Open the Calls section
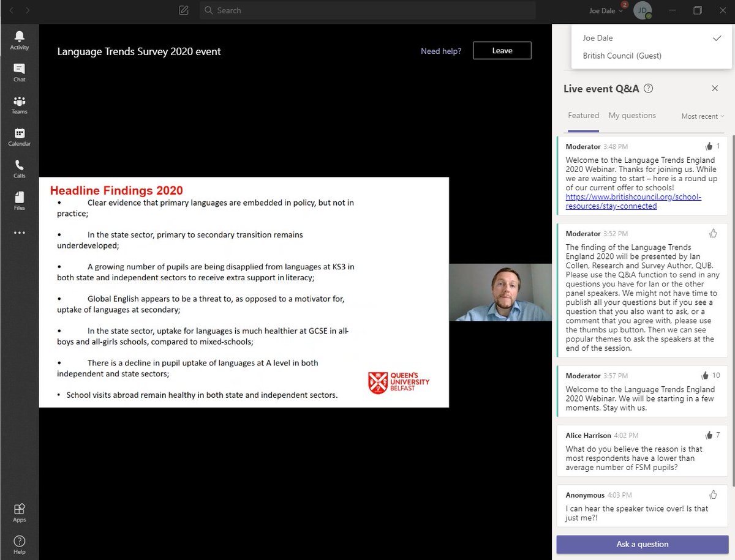 (x=20, y=169)
